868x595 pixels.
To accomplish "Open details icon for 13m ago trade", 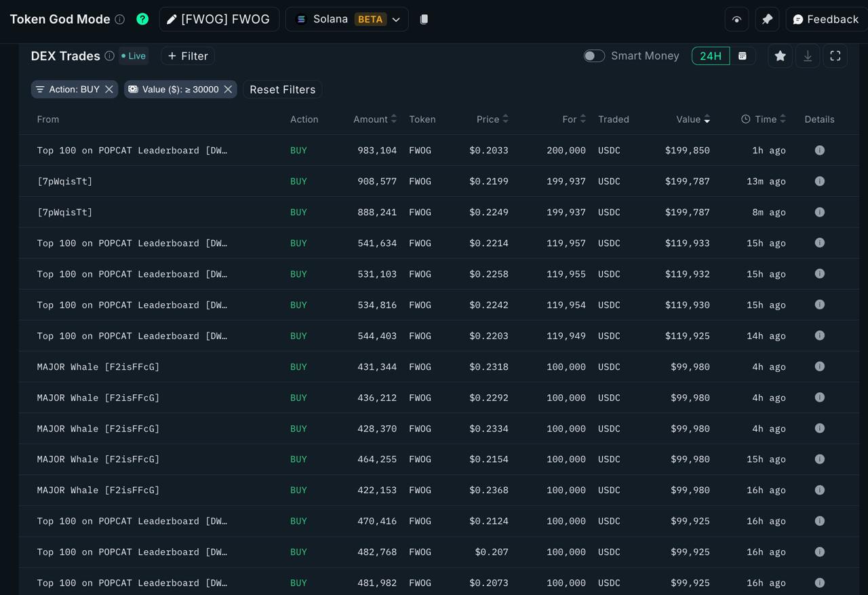I will tap(820, 181).
